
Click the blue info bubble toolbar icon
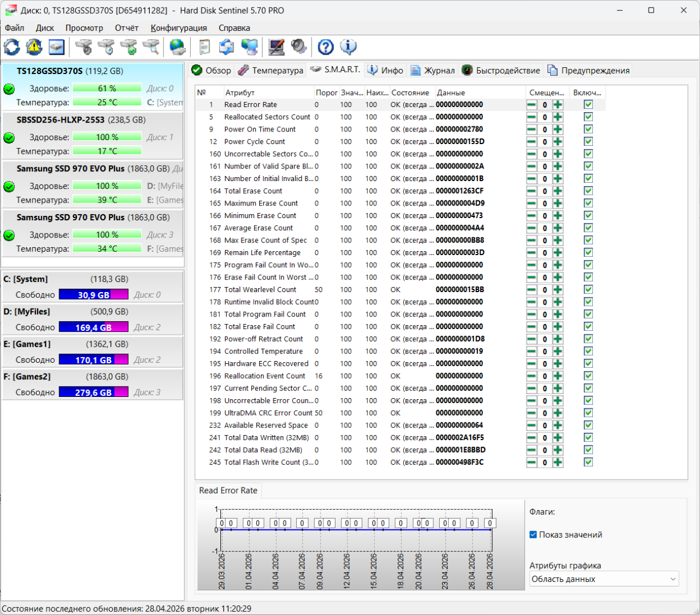pyautogui.click(x=348, y=47)
